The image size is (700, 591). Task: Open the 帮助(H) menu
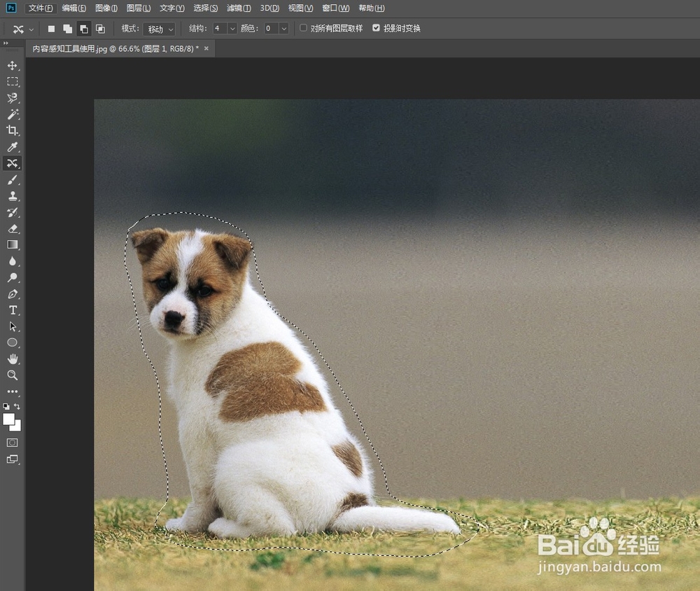[372, 8]
